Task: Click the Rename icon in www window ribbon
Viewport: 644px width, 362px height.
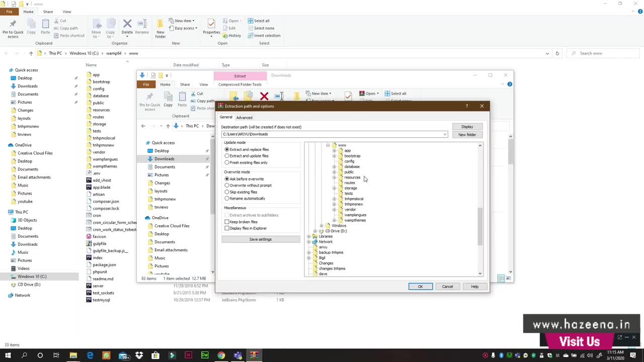Action: coord(142,27)
